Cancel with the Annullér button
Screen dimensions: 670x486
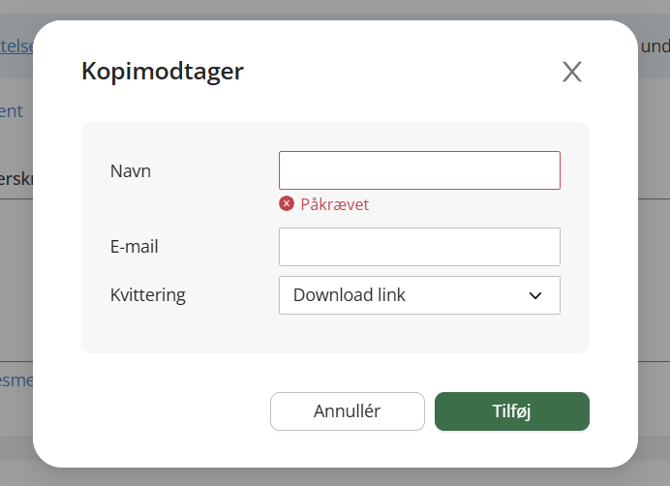[x=347, y=411]
